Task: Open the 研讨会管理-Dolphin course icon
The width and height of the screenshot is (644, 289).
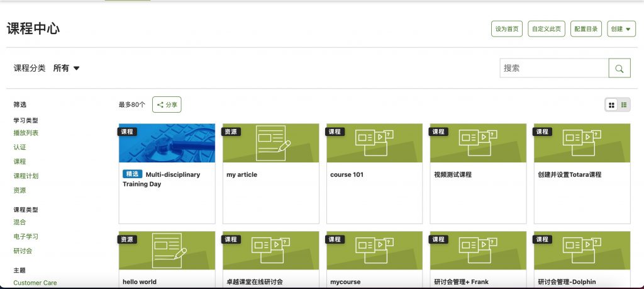Action: [x=582, y=251]
